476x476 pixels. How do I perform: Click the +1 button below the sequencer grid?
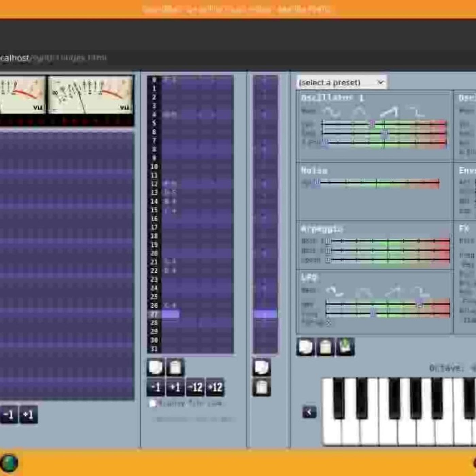(x=28, y=415)
